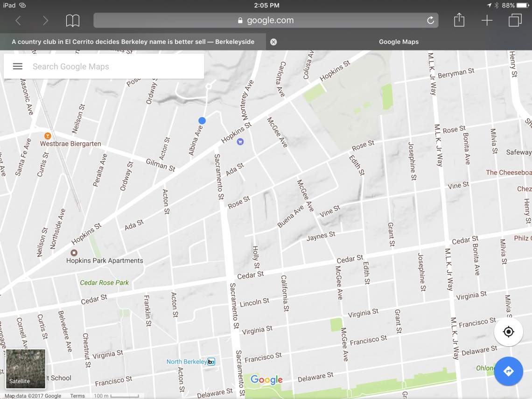The image size is (532, 399).
Task: Center map on my location button
Action: pyautogui.click(x=508, y=331)
